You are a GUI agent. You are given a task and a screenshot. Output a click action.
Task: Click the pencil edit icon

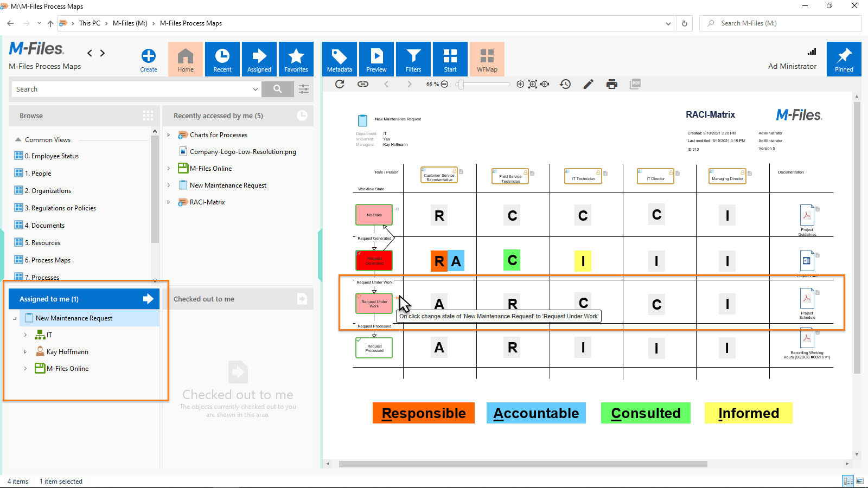click(x=588, y=84)
